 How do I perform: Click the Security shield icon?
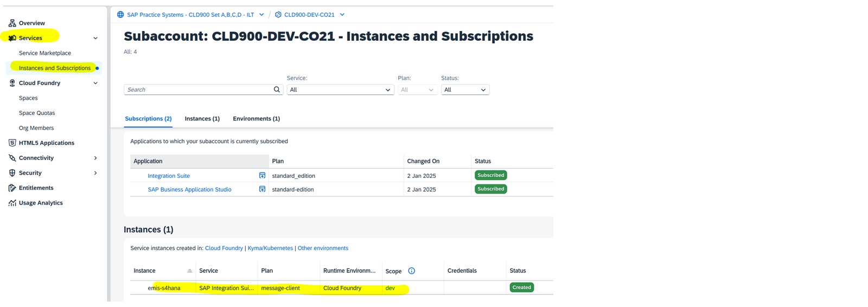pos(12,173)
